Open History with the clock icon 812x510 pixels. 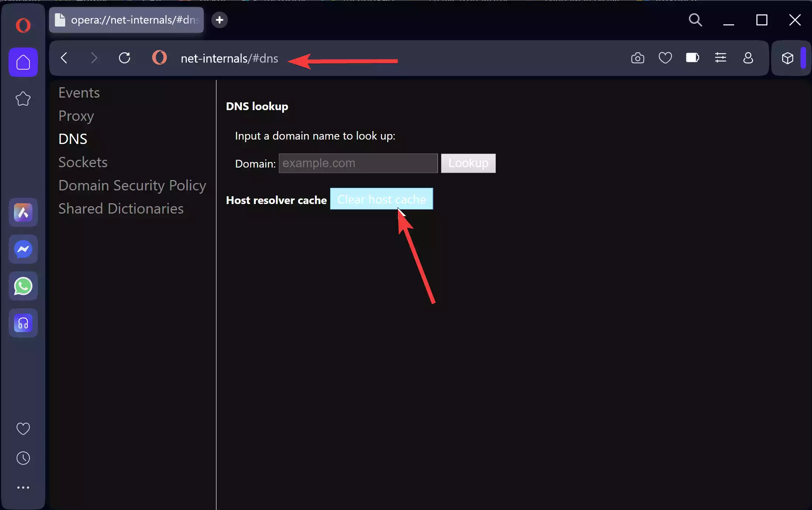23,458
